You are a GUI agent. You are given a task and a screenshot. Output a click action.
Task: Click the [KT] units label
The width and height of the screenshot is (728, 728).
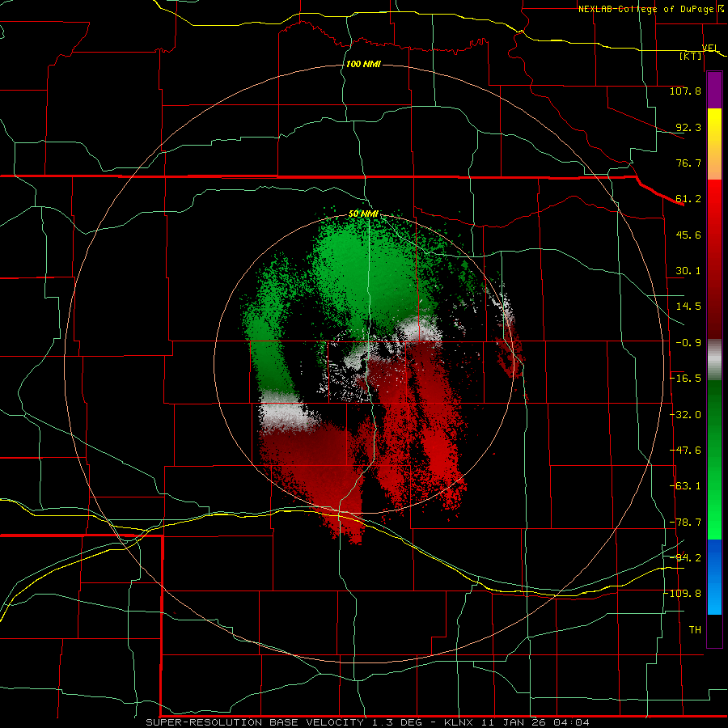pos(691,56)
